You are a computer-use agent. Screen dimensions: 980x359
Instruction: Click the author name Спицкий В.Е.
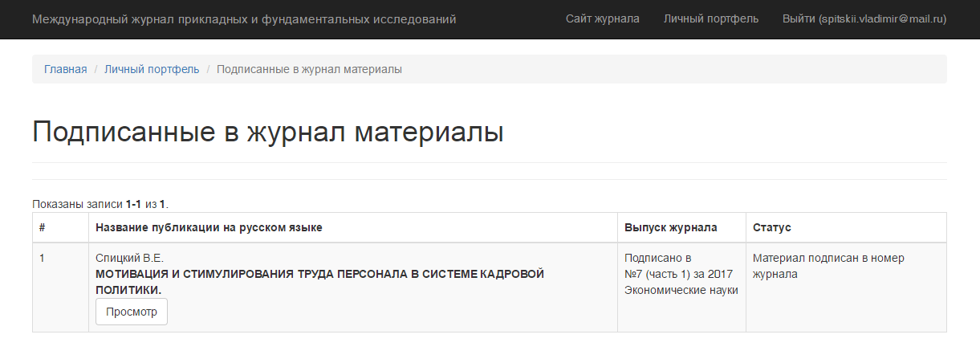click(x=129, y=258)
